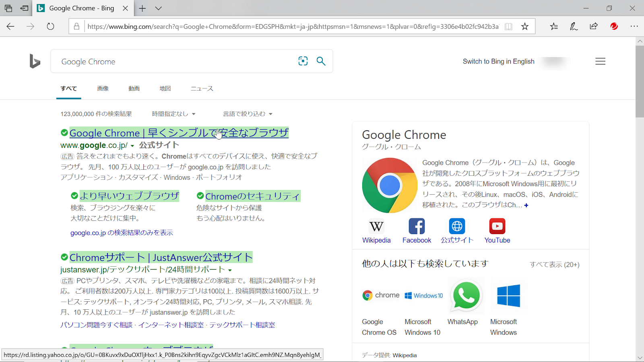Click テックサポート相談室 link
The height and width of the screenshot is (362, 644).
coord(242,325)
